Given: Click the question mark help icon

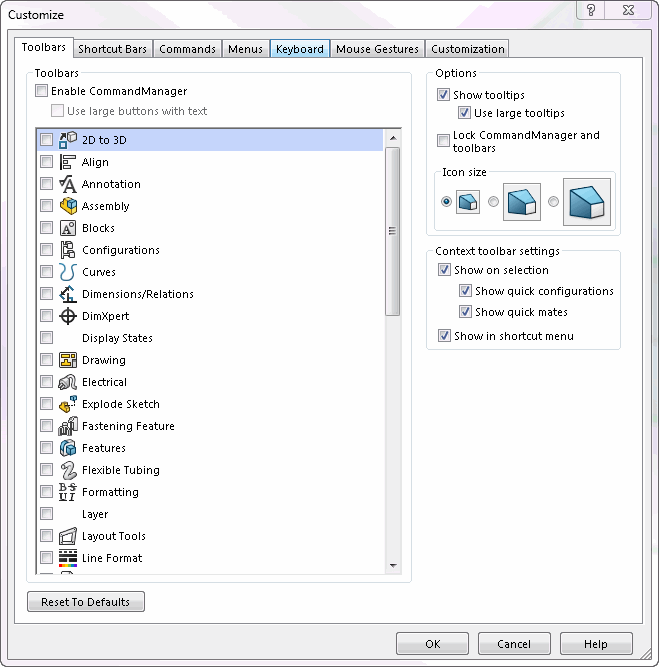Looking at the screenshot, I should pos(591,10).
